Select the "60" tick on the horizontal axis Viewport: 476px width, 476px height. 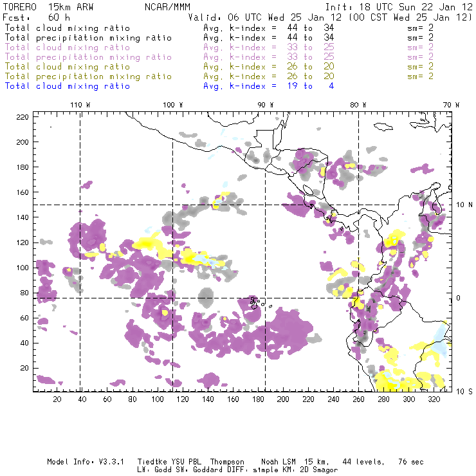pos(107,399)
